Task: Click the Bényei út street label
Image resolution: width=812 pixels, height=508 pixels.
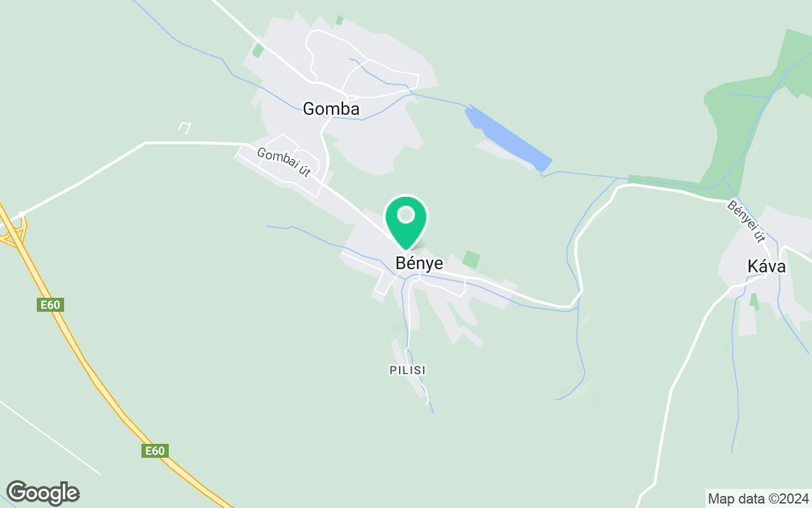Action: 747,222
